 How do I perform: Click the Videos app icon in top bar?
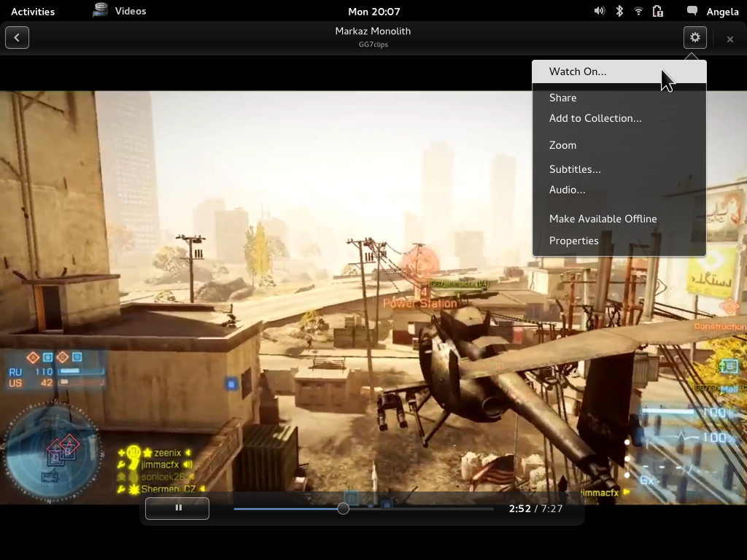click(100, 10)
